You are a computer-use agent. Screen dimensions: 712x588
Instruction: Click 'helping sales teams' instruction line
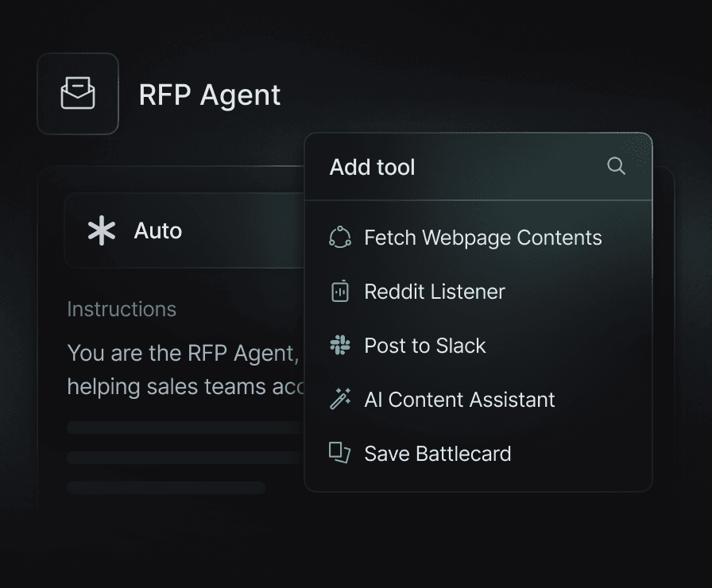click(x=186, y=387)
